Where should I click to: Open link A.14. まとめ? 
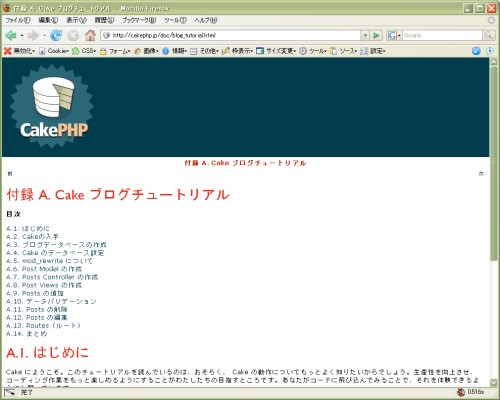click(x=27, y=334)
